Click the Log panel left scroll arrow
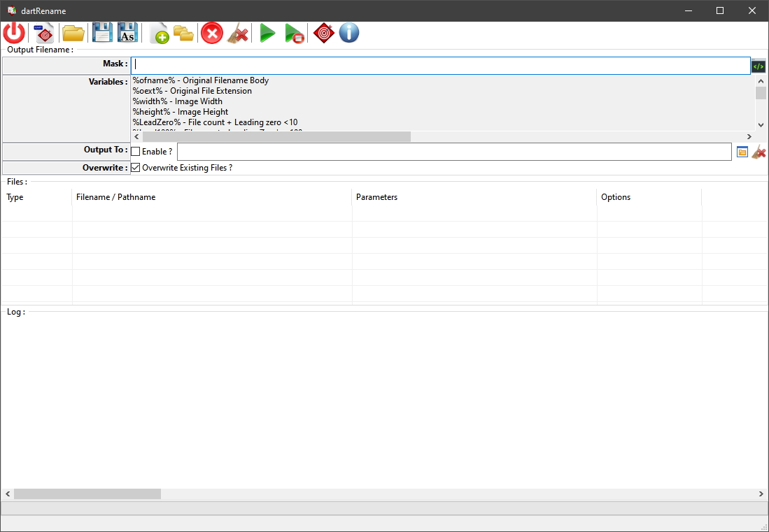This screenshot has width=769, height=532. (8, 494)
